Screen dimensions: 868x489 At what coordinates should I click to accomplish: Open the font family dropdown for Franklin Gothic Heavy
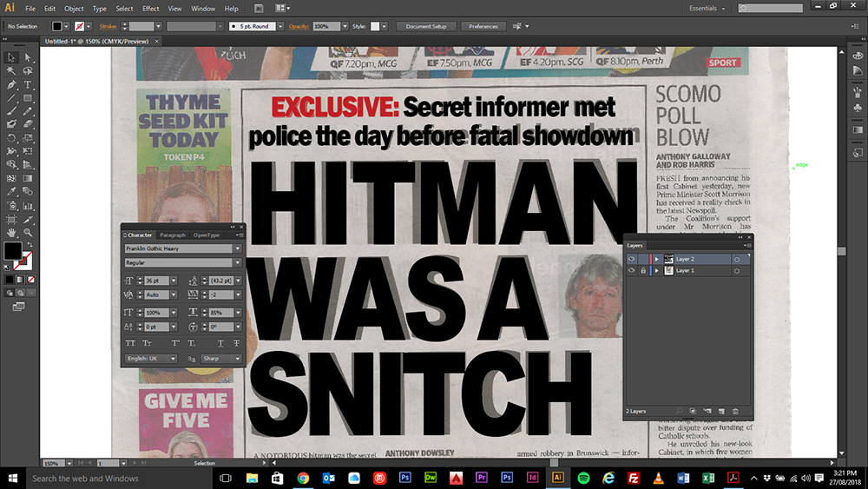[x=238, y=248]
